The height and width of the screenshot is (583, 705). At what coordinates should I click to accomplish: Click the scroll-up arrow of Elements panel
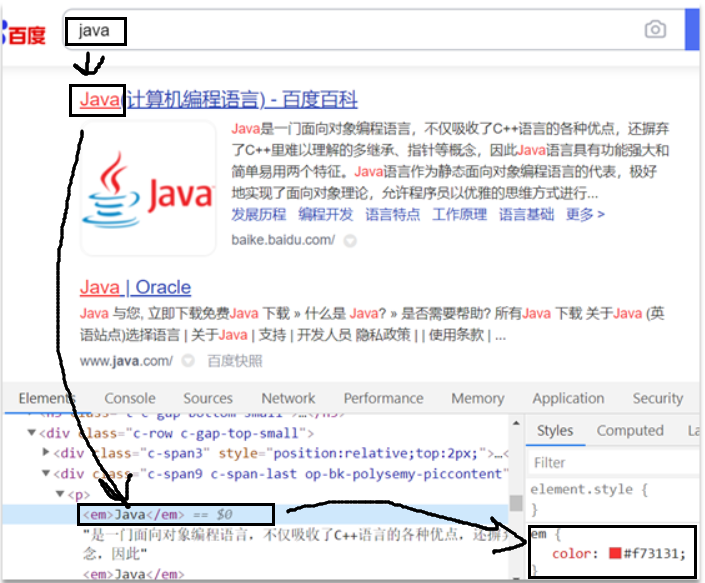pos(516,423)
